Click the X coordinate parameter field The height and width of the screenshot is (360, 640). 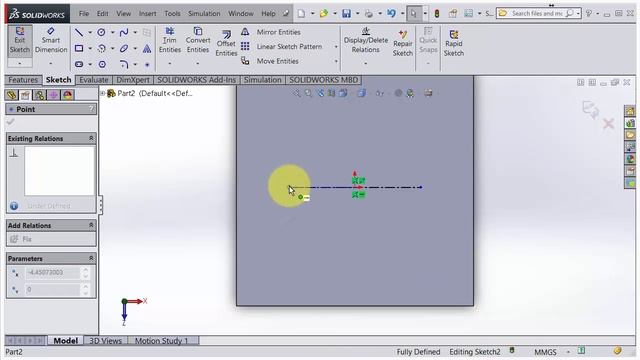click(53, 272)
